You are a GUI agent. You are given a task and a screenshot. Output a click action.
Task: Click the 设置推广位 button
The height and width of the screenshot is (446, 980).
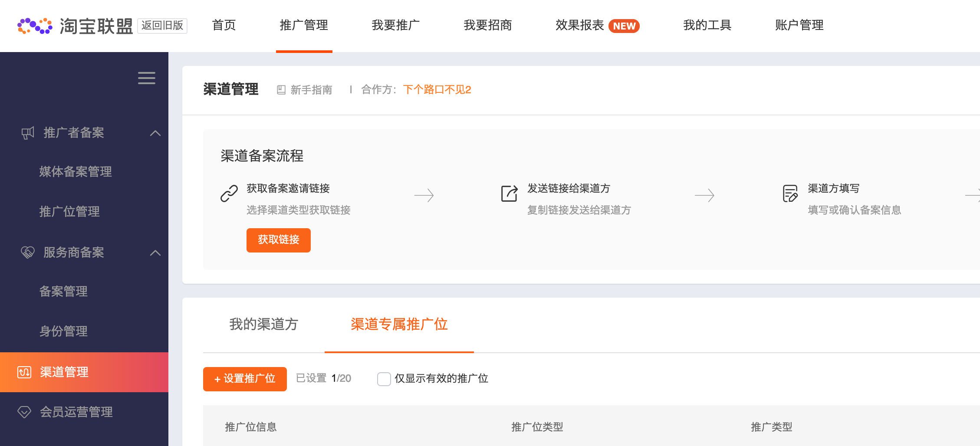[x=245, y=379]
